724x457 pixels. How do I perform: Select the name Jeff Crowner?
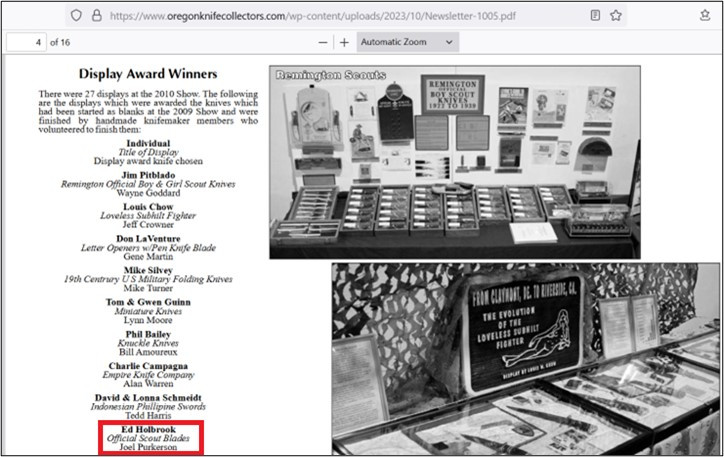148,224
